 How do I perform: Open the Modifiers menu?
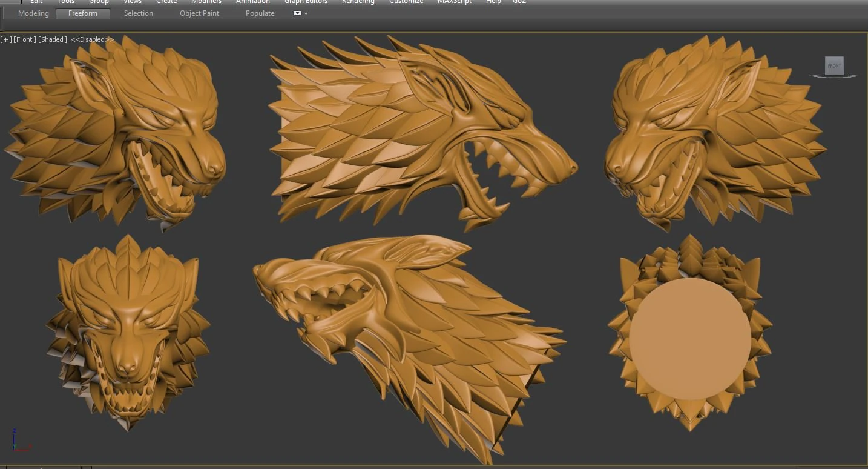(x=206, y=2)
